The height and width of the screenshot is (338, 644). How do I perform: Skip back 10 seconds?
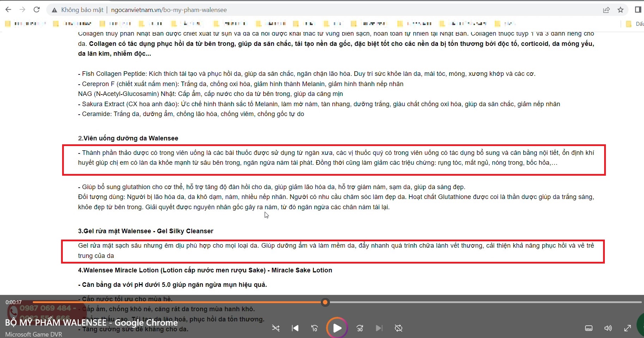[314, 328]
